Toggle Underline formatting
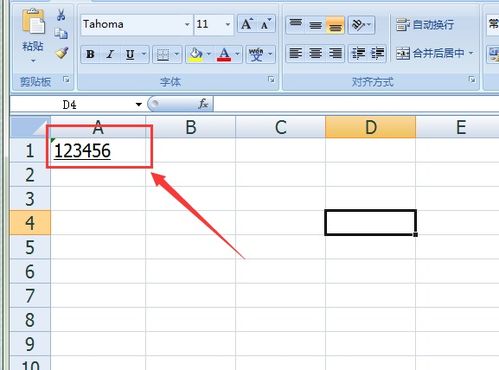 130,54
